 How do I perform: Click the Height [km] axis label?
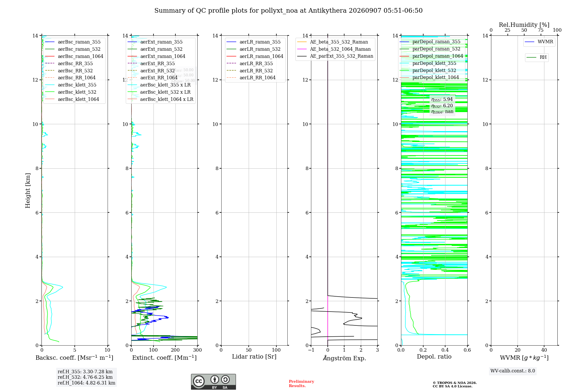point(28,191)
